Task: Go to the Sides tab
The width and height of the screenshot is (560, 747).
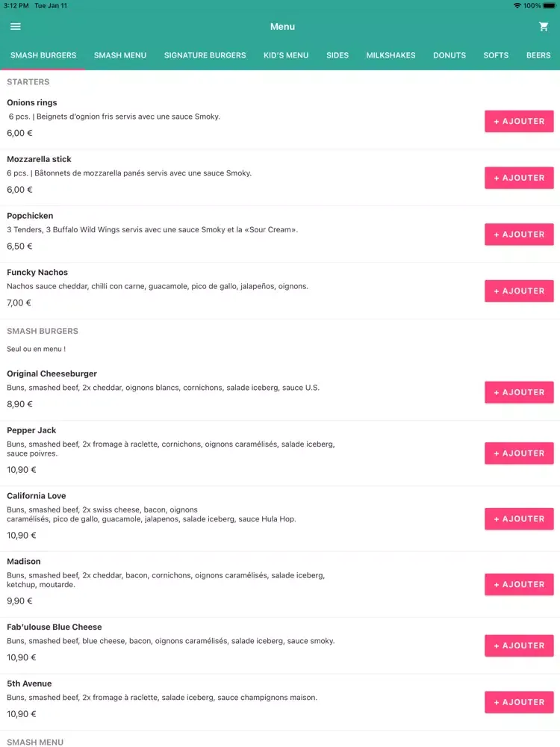Action: 337,55
